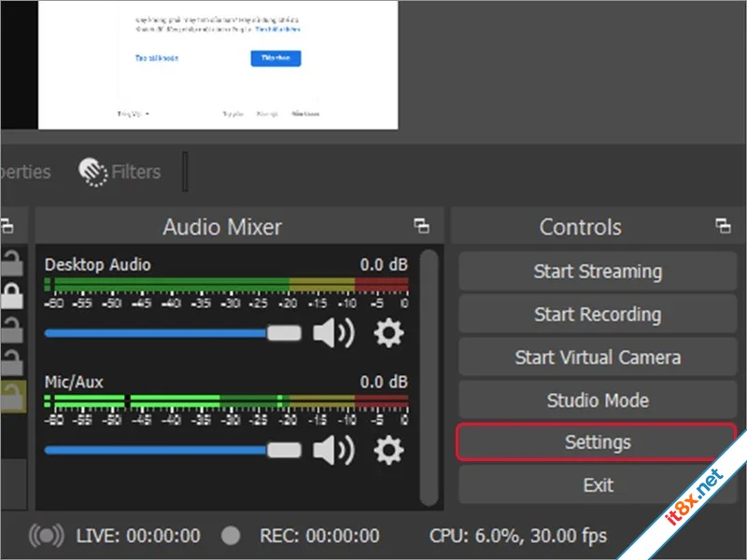This screenshot has width=747, height=560.
Task: Click the Audio Mixer vertical scrollbar
Action: point(430,377)
